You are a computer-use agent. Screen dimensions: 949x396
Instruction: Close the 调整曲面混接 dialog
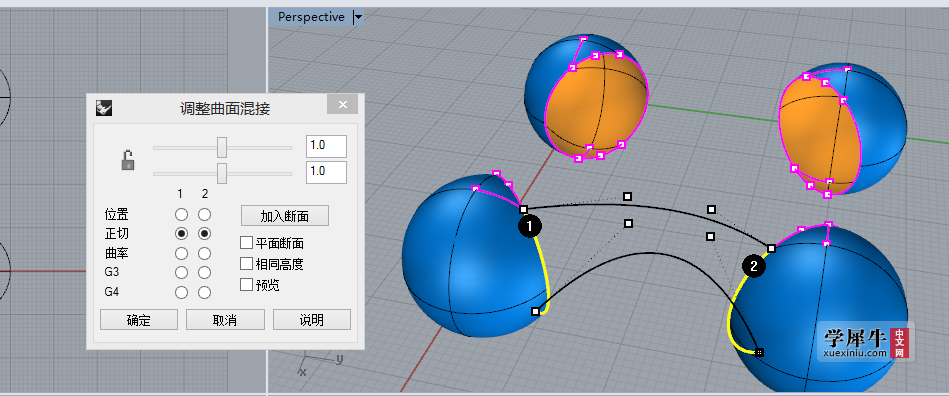pos(343,105)
